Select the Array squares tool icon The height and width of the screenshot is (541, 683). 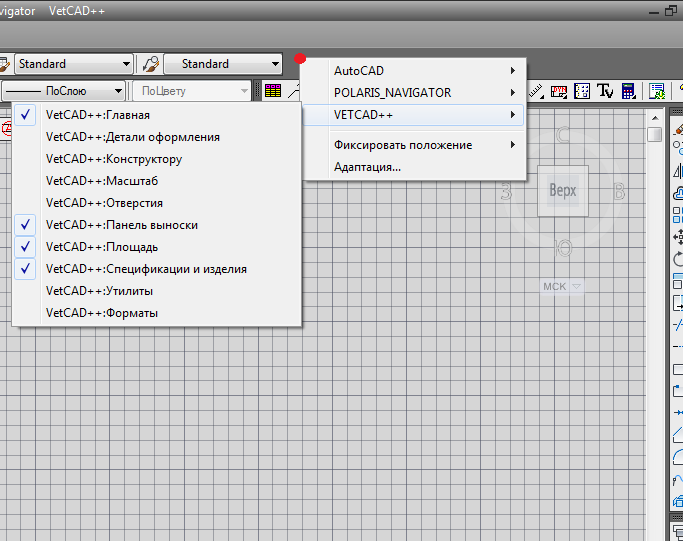pos(678,215)
